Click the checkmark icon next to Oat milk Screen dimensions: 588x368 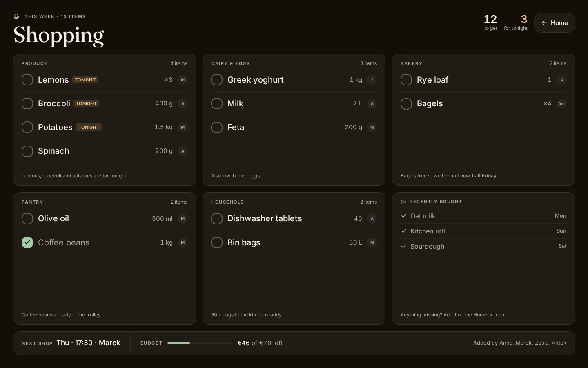[404, 216]
